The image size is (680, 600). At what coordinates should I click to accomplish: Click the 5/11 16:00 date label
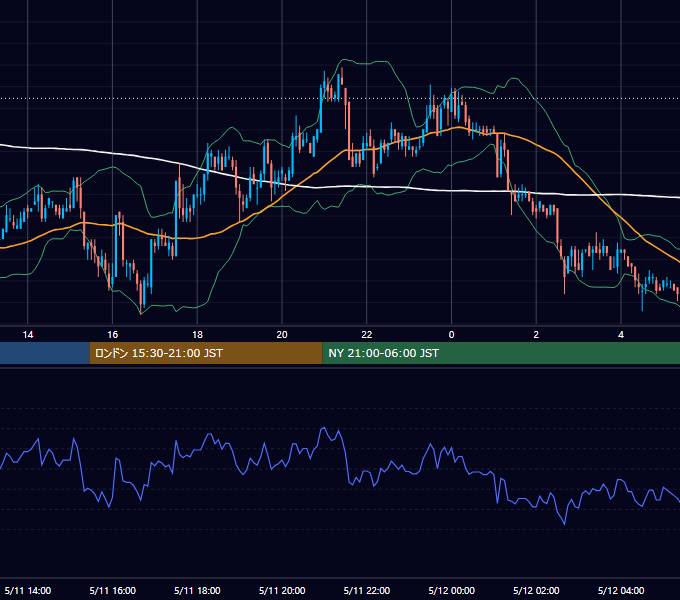(x=113, y=590)
